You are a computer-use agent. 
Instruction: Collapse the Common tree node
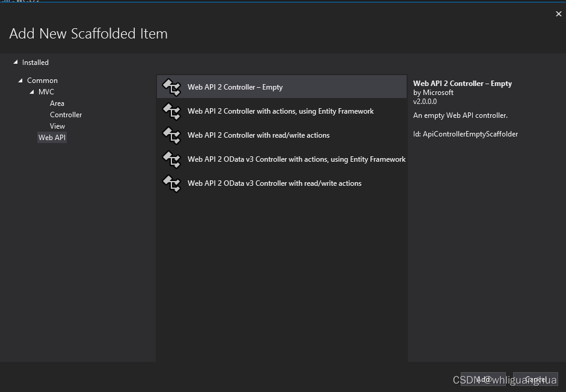(x=21, y=81)
